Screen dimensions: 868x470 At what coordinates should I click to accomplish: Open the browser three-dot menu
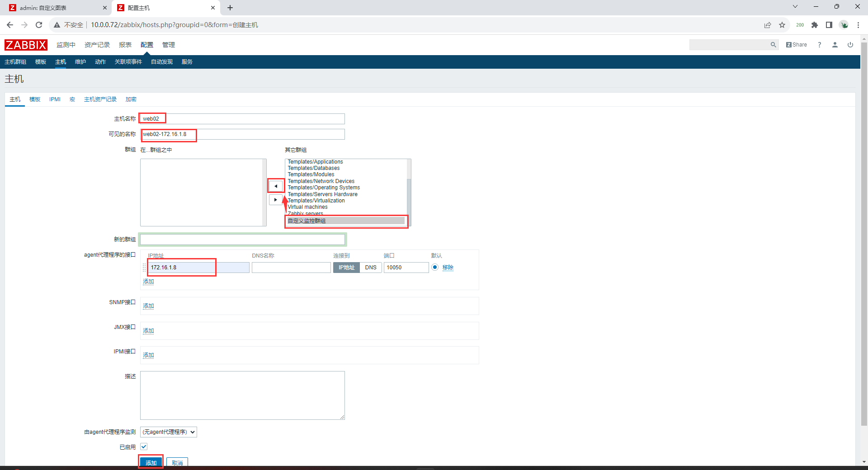click(x=858, y=25)
